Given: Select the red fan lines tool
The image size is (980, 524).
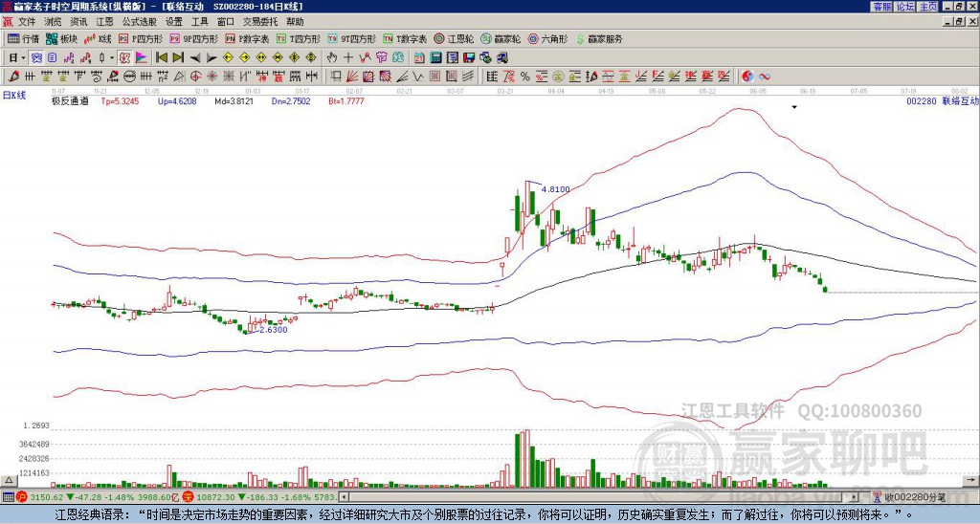Looking at the screenshot, I should [x=352, y=76].
